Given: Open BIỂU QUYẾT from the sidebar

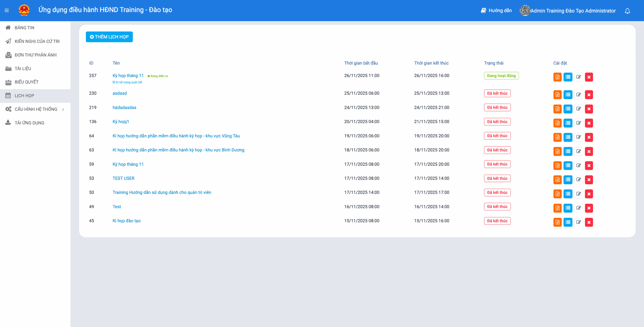Looking at the screenshot, I should 26,82.
